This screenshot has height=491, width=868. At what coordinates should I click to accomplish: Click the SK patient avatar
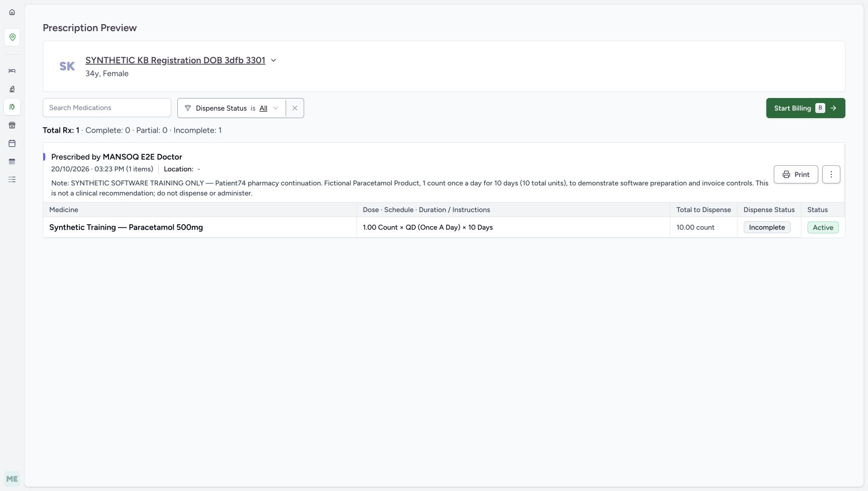(x=67, y=66)
